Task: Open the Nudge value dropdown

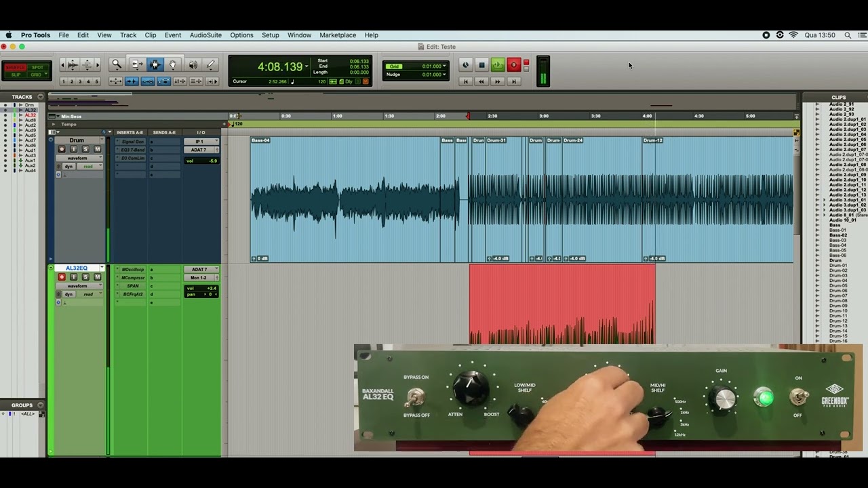Action: (444, 75)
